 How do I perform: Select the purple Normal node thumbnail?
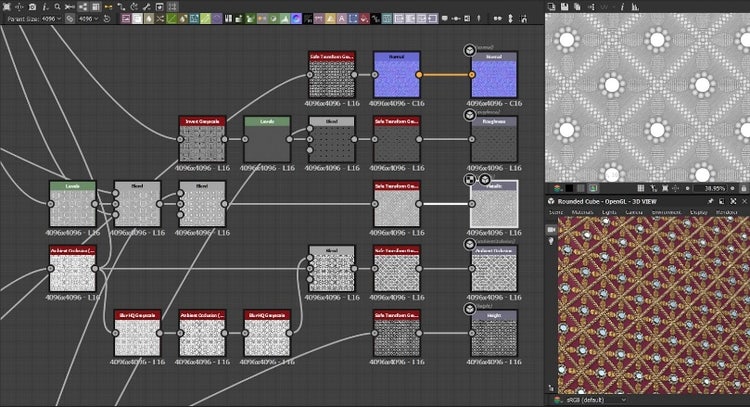coord(397,78)
